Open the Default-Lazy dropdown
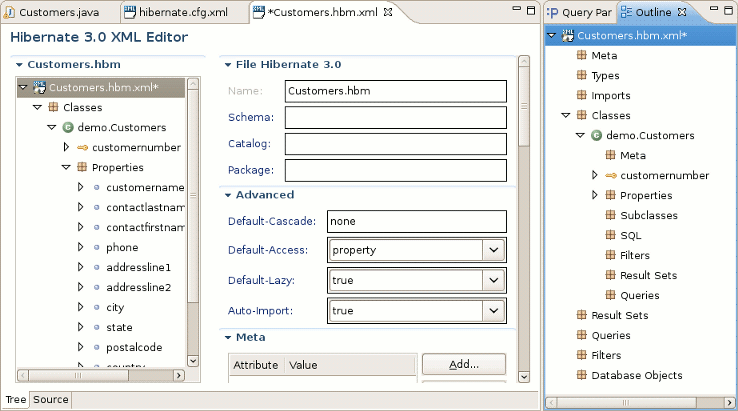738x411 pixels. 492,281
